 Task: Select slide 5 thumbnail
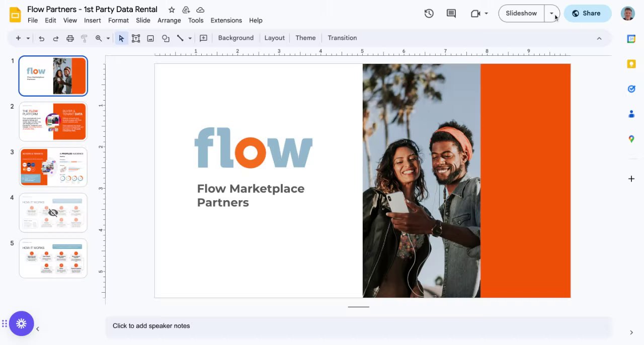[53, 258]
